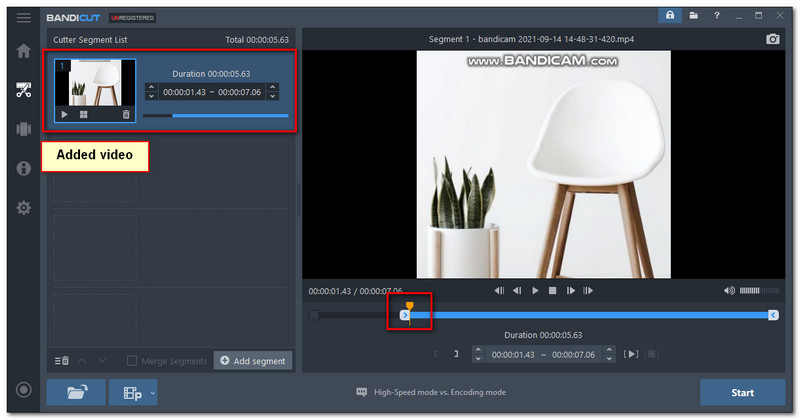
Task: Open the hamburger main menu
Action: (x=23, y=17)
